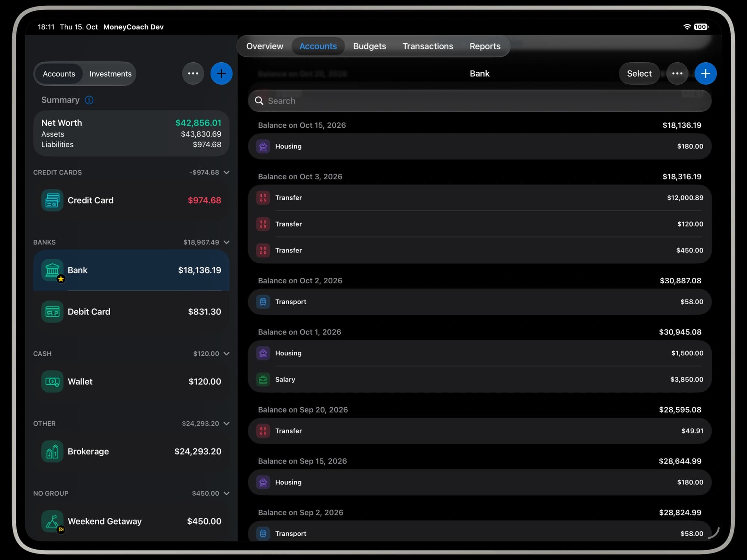747x560 pixels.
Task: Click the Salary briefcase icon
Action: [x=263, y=380]
